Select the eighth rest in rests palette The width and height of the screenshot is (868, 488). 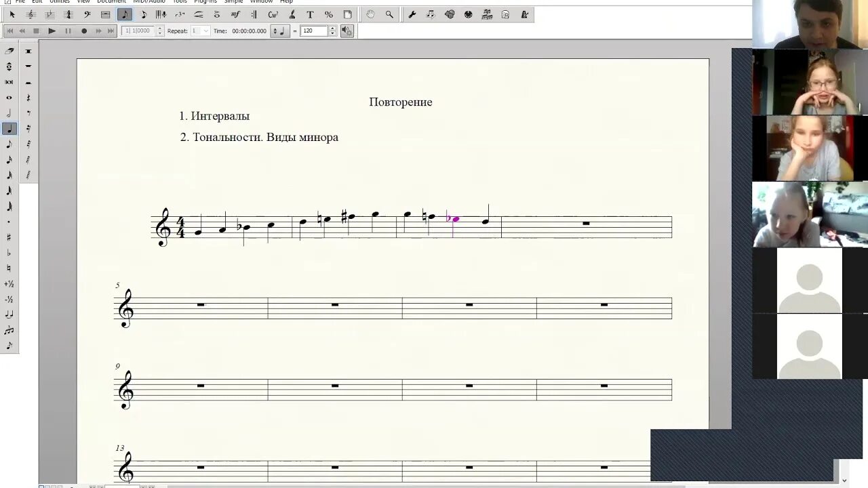click(28, 113)
